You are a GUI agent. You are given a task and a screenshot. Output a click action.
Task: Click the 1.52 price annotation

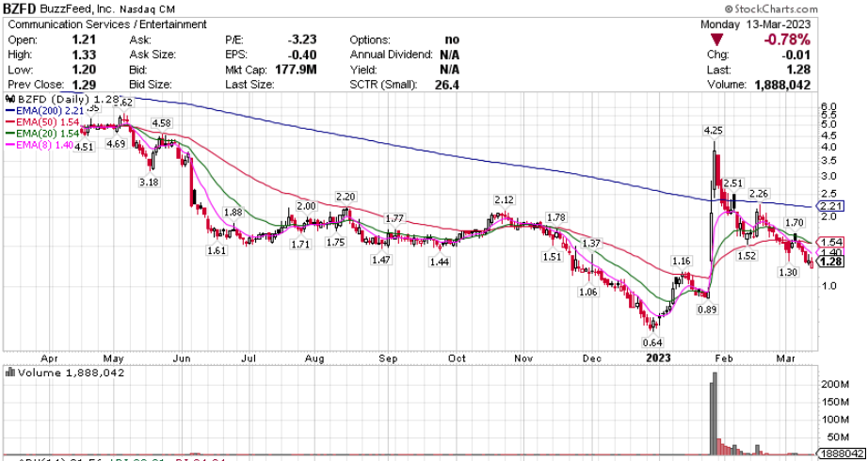coord(747,255)
